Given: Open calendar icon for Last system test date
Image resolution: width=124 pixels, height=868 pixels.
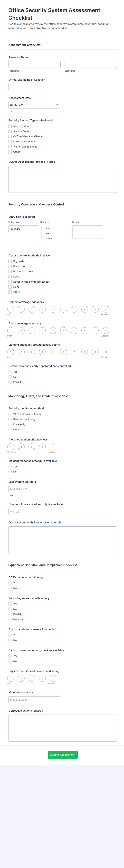Looking at the screenshot, I should 57,489.
